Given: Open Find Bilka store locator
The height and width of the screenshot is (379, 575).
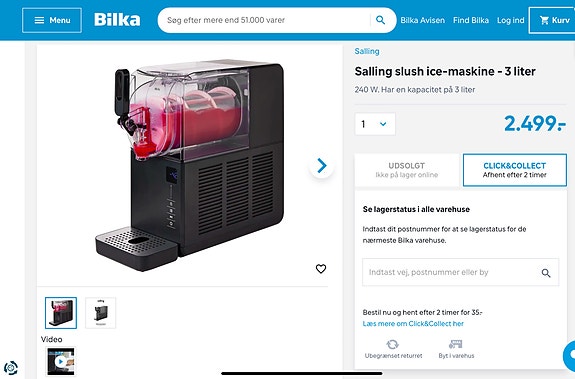Looking at the screenshot, I should coord(471,20).
